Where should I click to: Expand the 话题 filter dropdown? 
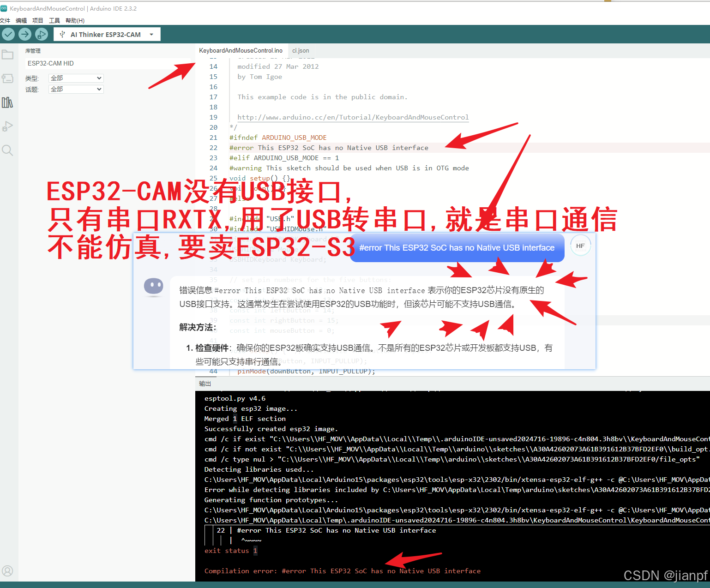pos(76,89)
